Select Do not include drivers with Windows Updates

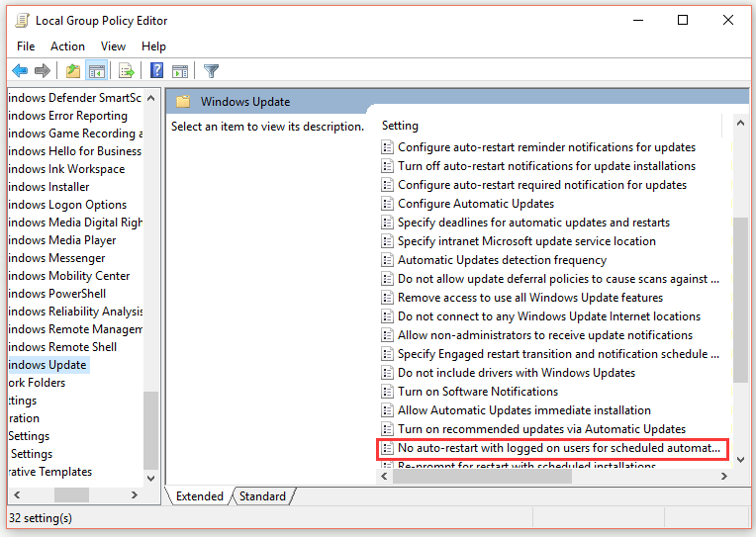click(516, 373)
